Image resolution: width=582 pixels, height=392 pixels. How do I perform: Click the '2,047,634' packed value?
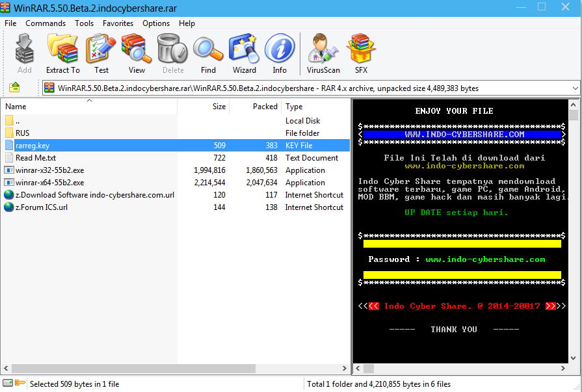tap(261, 183)
